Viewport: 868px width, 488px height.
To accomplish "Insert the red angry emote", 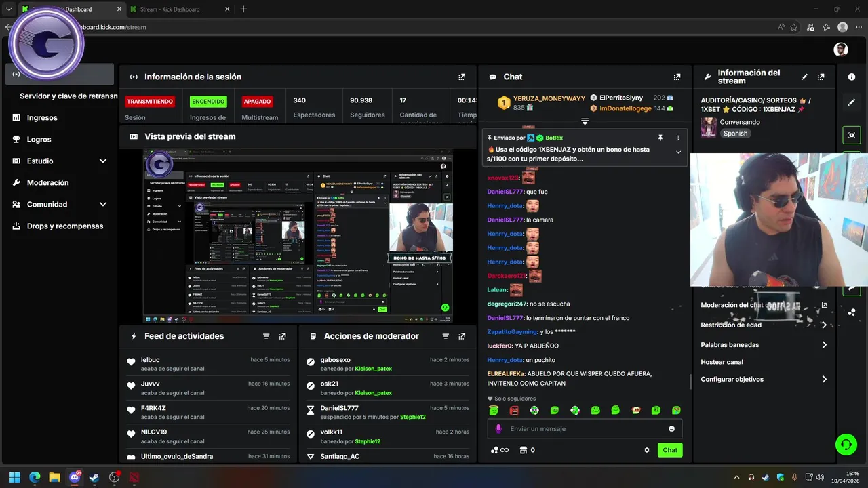I will (x=514, y=411).
